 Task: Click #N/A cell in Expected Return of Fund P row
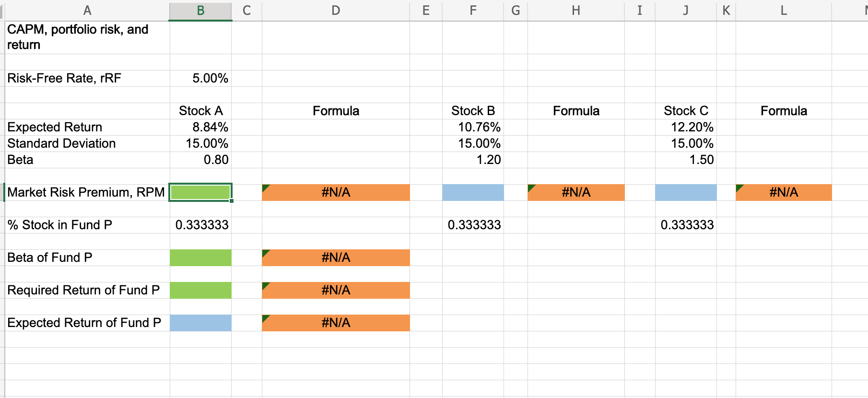(336, 323)
